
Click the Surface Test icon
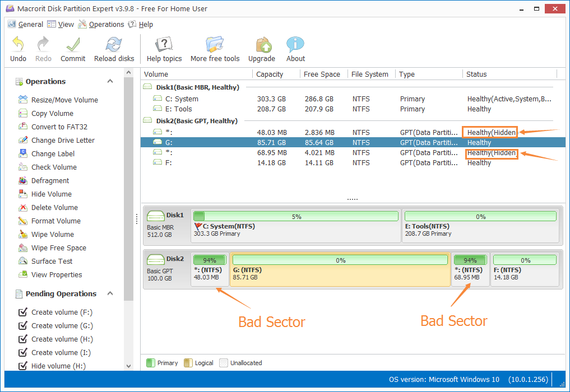coord(23,261)
